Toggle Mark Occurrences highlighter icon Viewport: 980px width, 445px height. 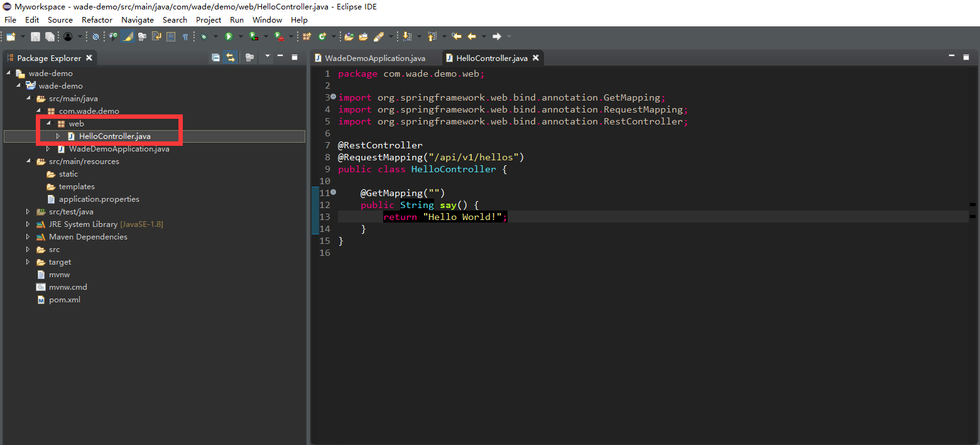pos(128,36)
